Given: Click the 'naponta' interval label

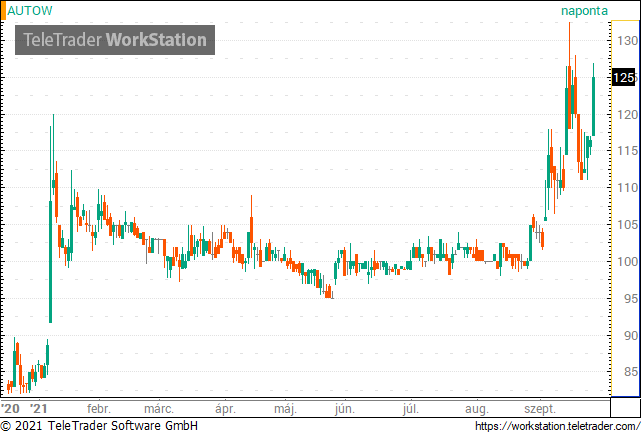Looking at the screenshot, I should click(584, 11).
